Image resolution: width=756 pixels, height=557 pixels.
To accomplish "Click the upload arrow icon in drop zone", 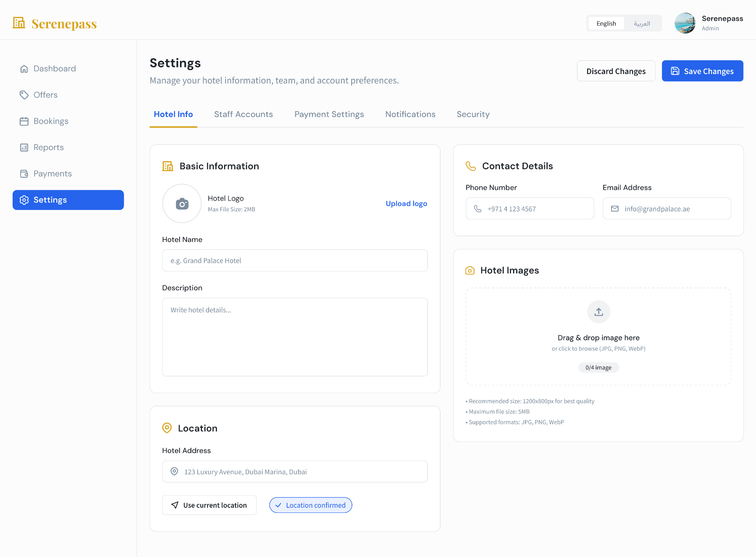I will (x=598, y=312).
